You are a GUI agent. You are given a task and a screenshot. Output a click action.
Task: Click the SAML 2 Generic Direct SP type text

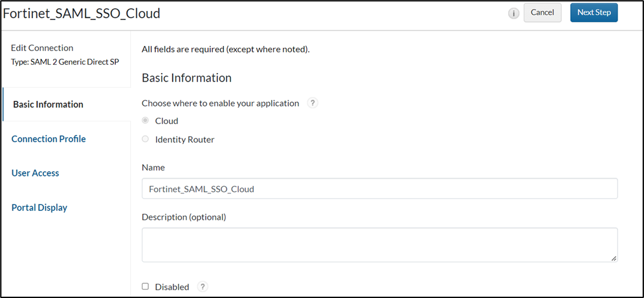pos(65,62)
